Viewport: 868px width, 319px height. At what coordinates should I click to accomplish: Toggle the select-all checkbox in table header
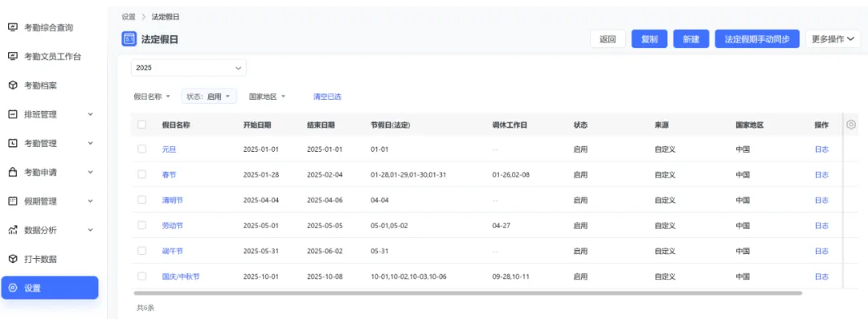pyautogui.click(x=141, y=125)
